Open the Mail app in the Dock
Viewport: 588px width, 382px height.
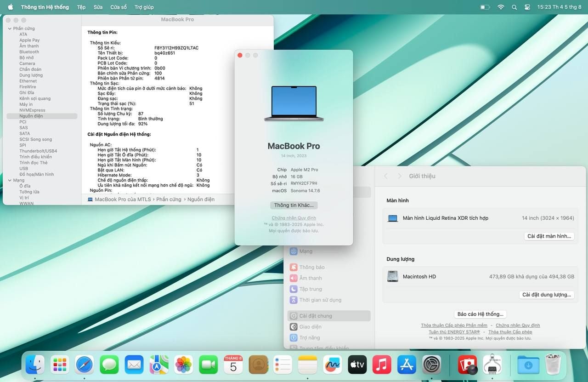point(134,365)
